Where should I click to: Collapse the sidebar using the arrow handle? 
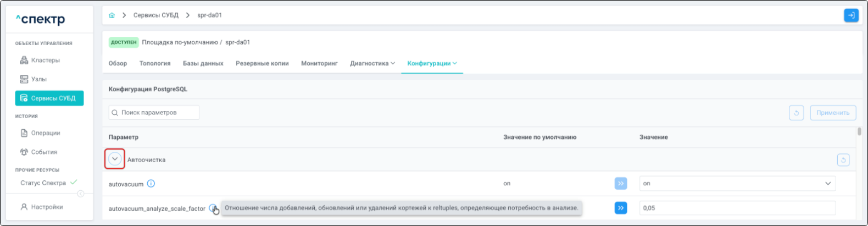pos(81,194)
